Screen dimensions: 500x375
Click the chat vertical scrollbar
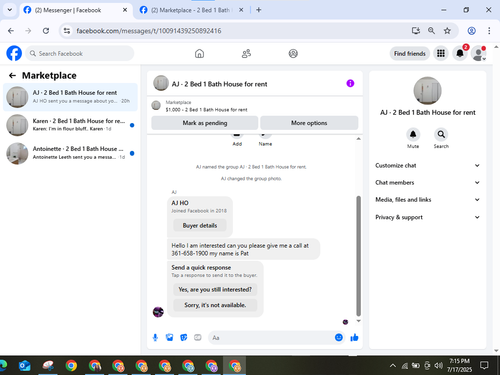[358, 256]
